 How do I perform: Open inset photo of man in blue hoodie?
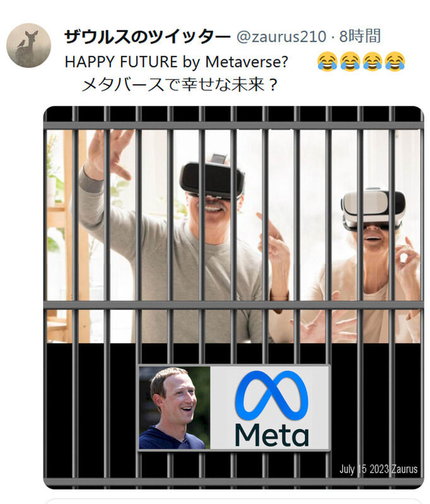175,408
